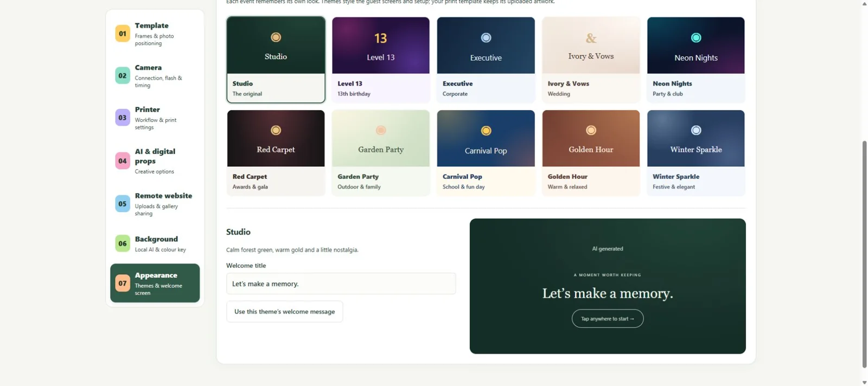Click the 'The original' caption

pos(247,94)
